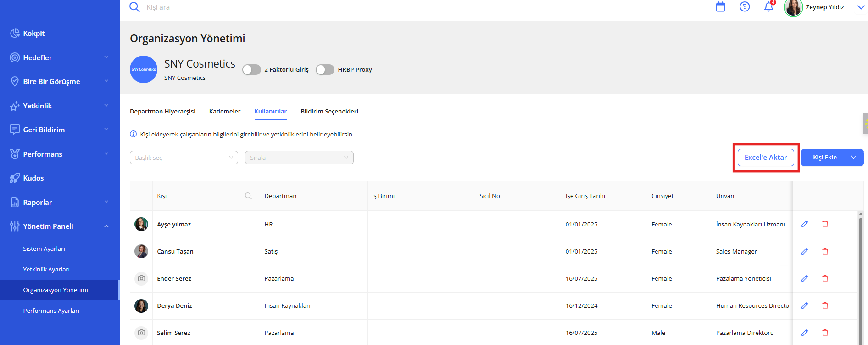Open Sistem Ayarları in sidebar

coord(44,249)
